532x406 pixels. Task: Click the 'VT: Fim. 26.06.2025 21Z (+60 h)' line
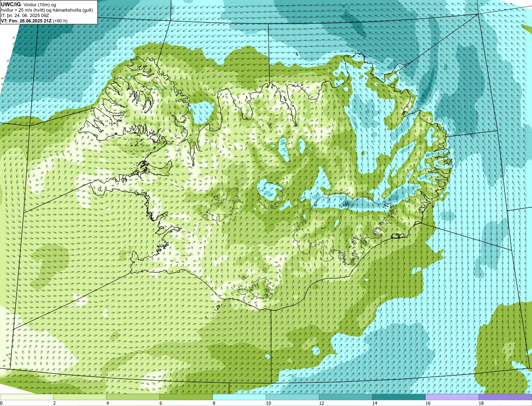click(34, 20)
